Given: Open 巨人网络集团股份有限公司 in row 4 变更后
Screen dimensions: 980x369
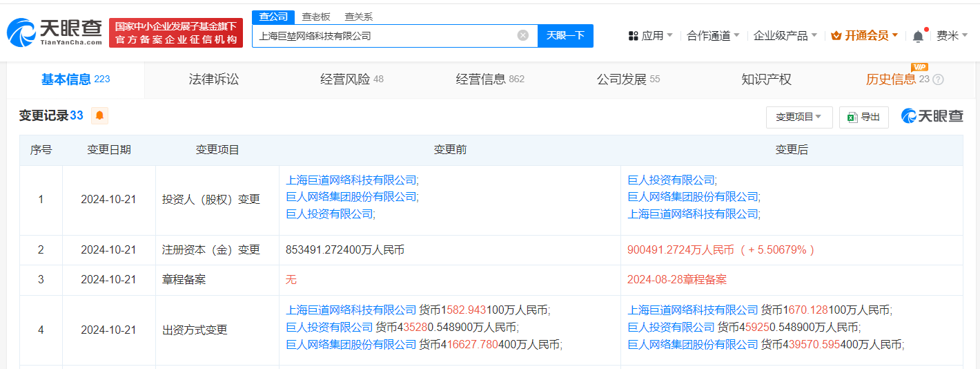Looking at the screenshot, I should coord(693,344).
